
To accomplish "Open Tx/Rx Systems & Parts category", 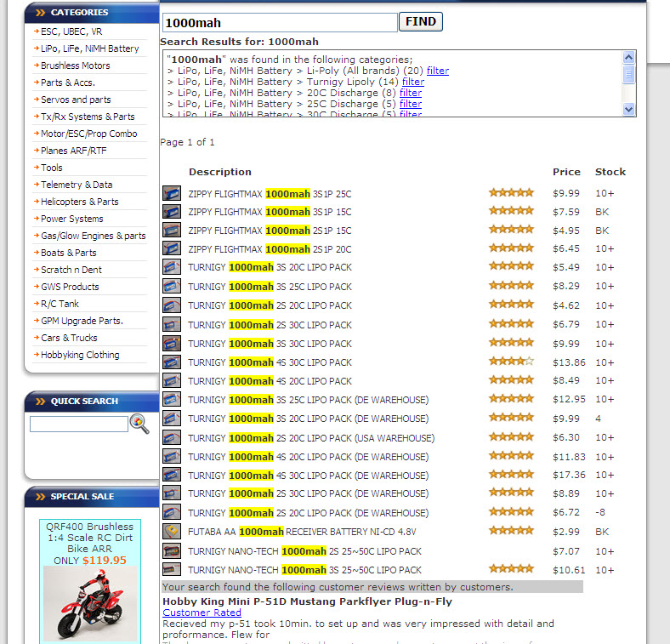I will pos(88,117).
